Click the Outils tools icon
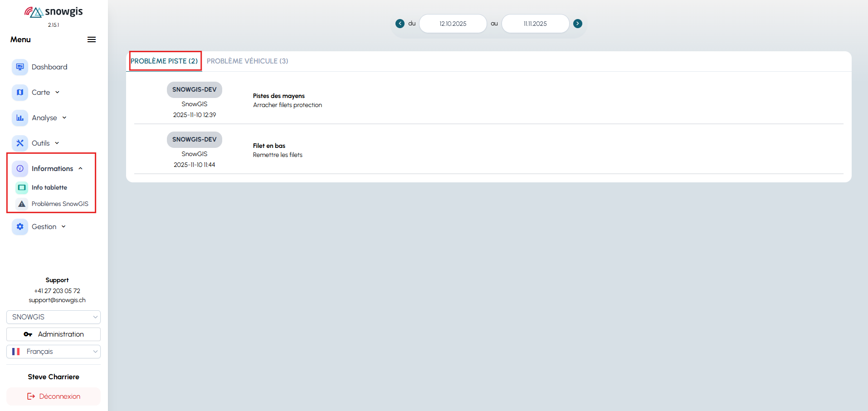 pos(20,143)
